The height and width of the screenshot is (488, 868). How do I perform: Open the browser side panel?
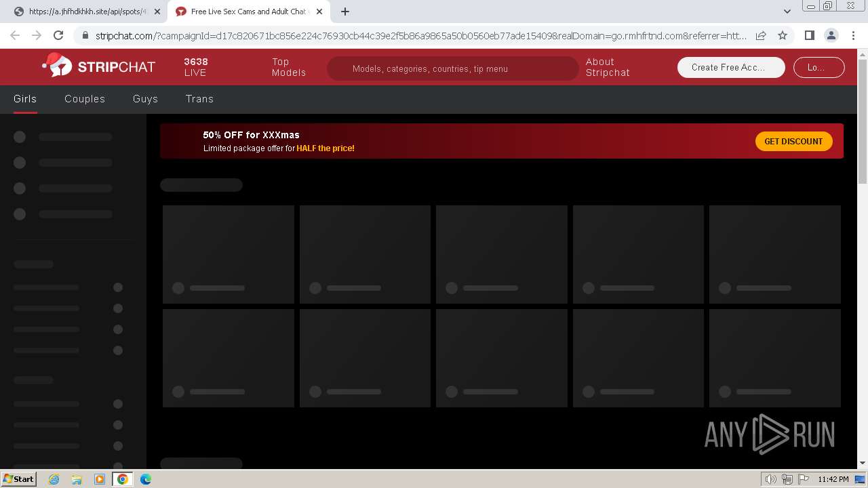(x=809, y=35)
